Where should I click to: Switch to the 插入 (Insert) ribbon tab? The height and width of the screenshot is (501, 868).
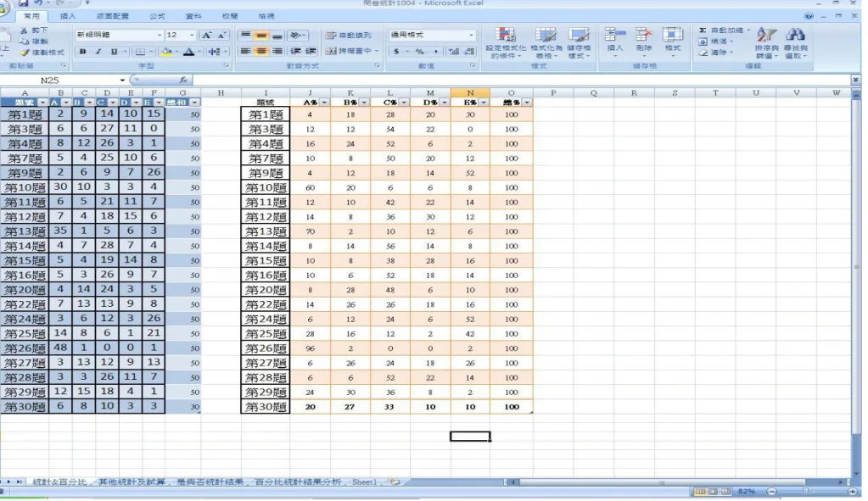tap(68, 16)
